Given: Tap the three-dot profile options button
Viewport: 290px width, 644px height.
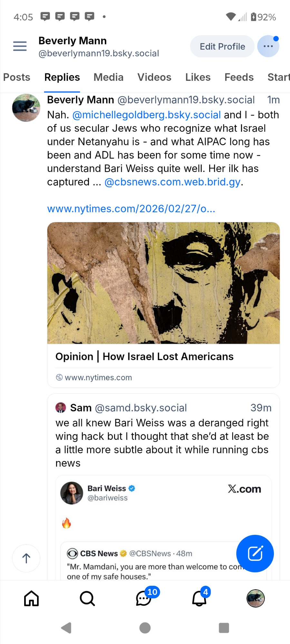Looking at the screenshot, I should 268,46.
